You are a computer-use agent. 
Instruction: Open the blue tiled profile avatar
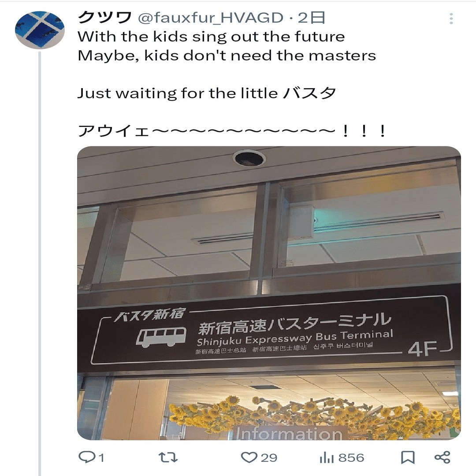click(40, 30)
